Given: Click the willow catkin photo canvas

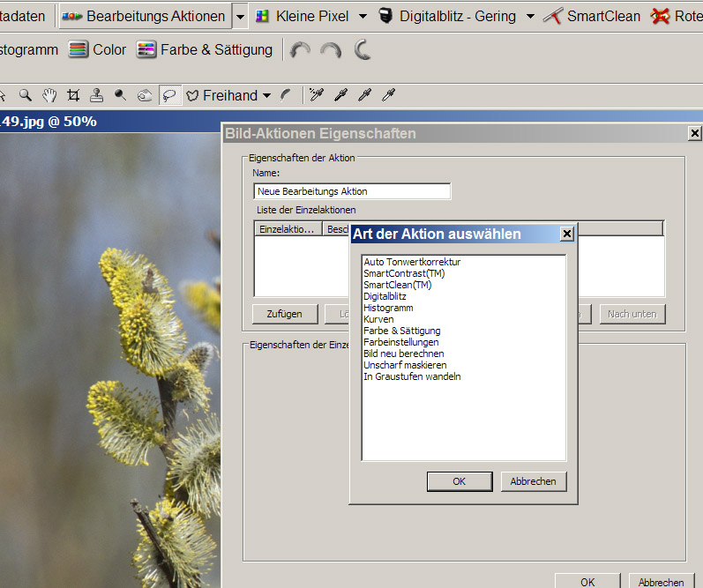Looking at the screenshot, I should coord(110,360).
